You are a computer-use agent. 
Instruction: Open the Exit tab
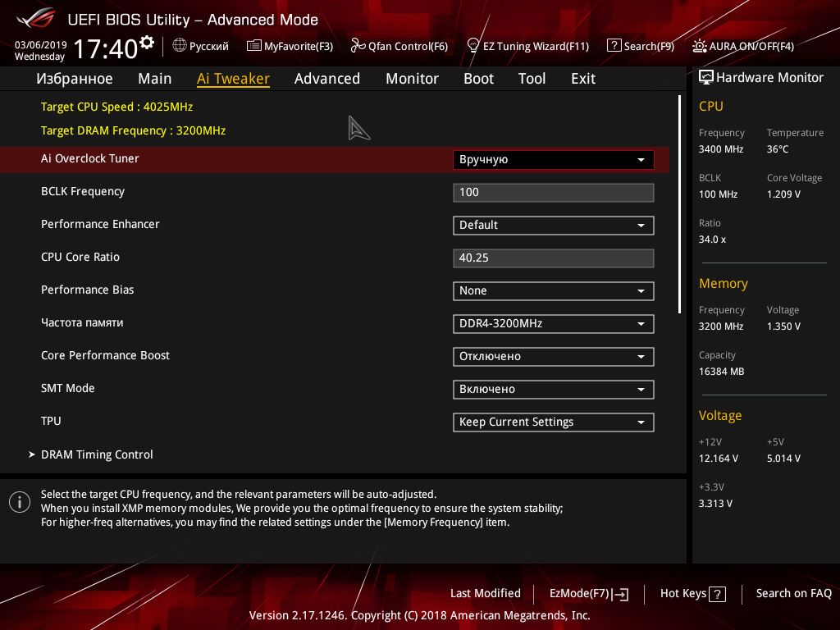click(583, 79)
